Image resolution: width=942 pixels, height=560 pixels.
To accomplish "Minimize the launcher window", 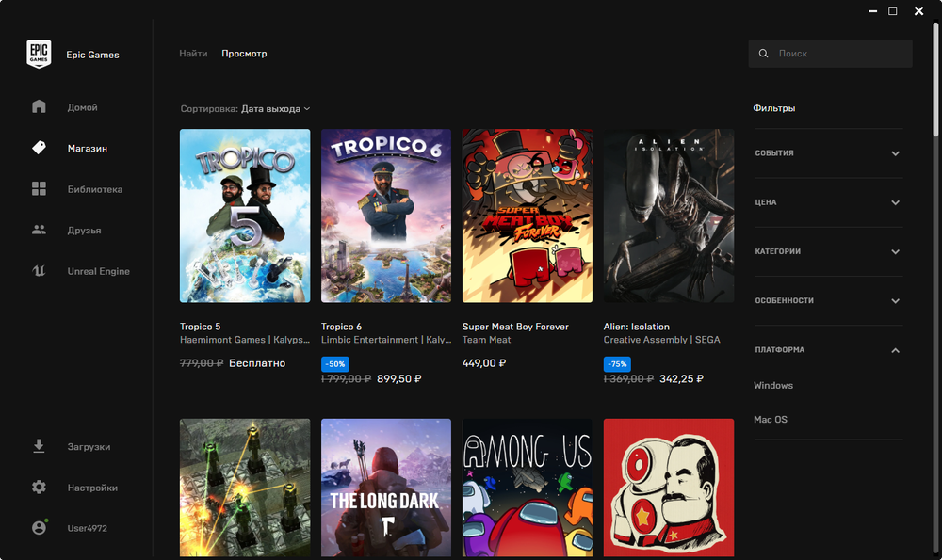I will tap(872, 10).
